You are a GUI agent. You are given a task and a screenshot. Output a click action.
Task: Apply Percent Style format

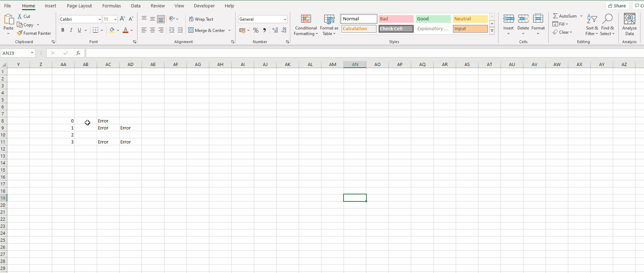[x=256, y=30]
